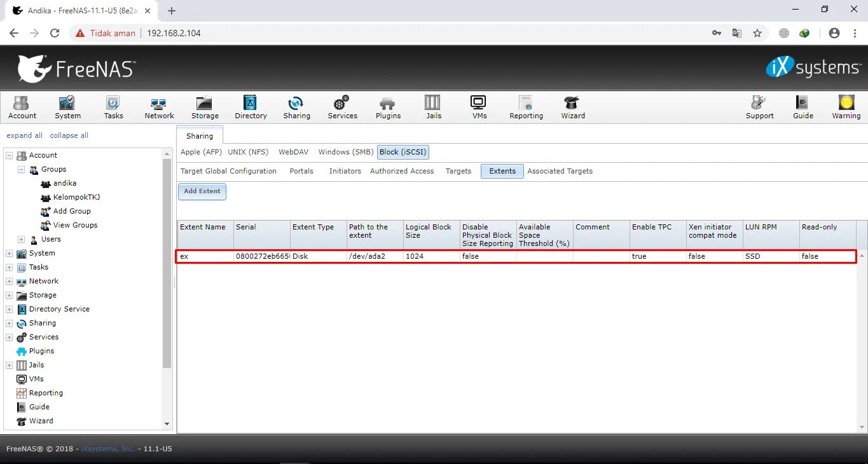Expand the Network tree node
Viewport: 868px width, 464px height.
click(10, 281)
